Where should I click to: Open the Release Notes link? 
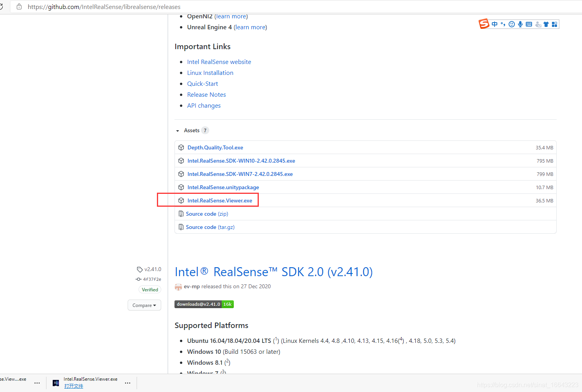coord(206,95)
